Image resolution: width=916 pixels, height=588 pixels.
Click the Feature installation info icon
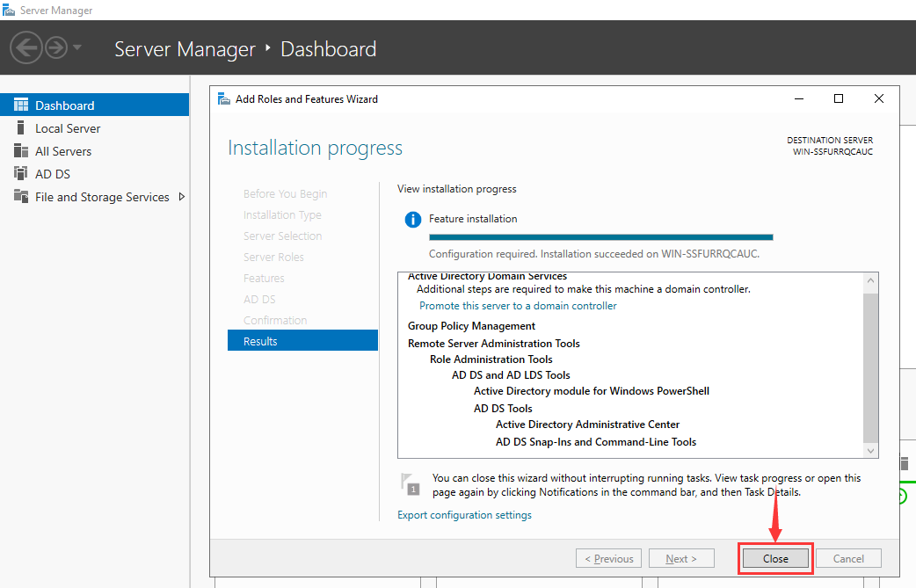pos(412,220)
